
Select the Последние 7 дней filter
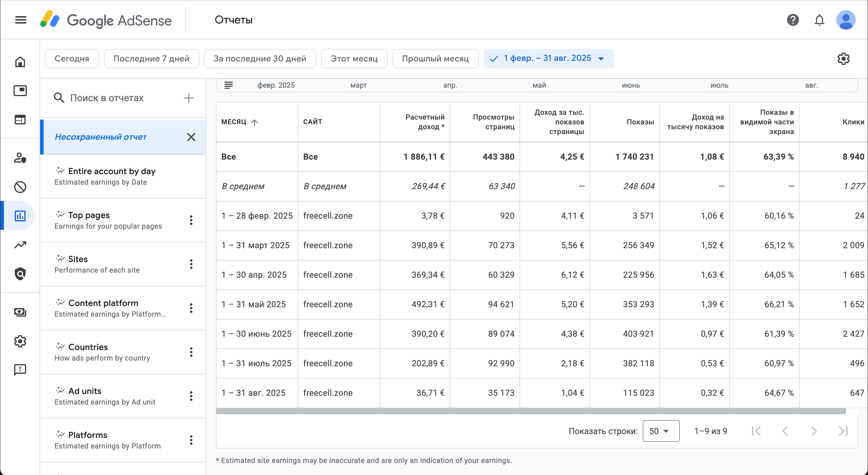tap(151, 59)
